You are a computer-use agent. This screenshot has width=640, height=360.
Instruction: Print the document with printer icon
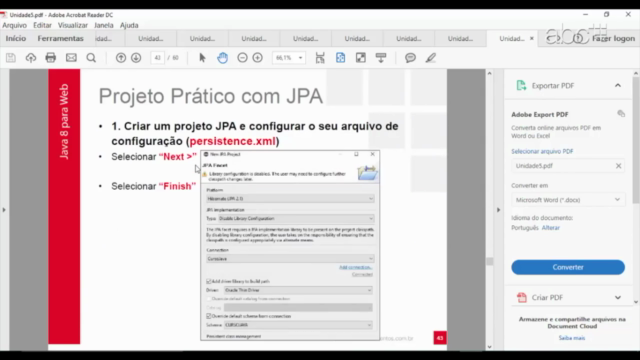point(51,58)
